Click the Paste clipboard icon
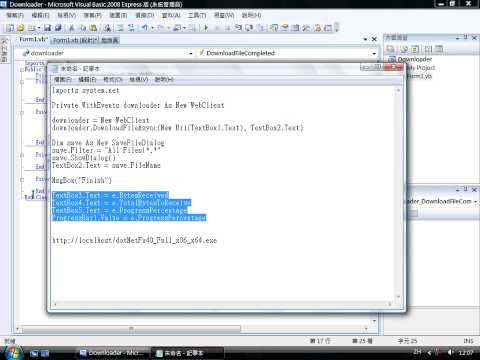The height and width of the screenshot is (360, 480). coord(93,28)
